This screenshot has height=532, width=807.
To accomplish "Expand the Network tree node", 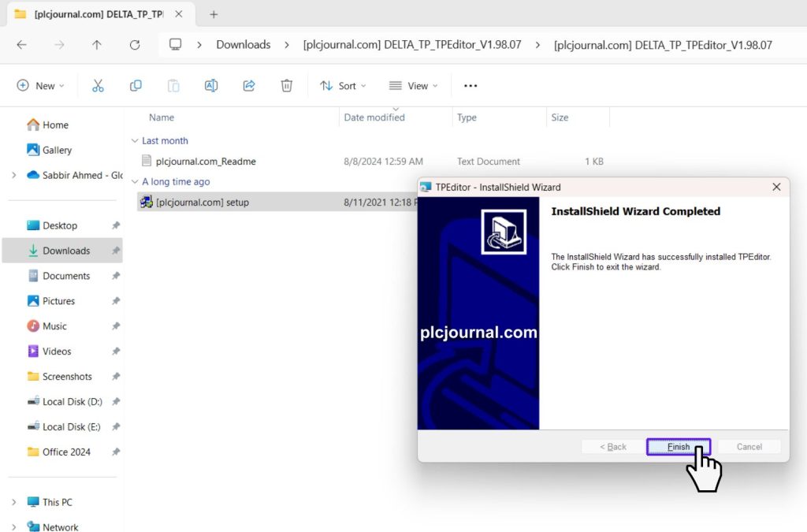I will (x=14, y=526).
